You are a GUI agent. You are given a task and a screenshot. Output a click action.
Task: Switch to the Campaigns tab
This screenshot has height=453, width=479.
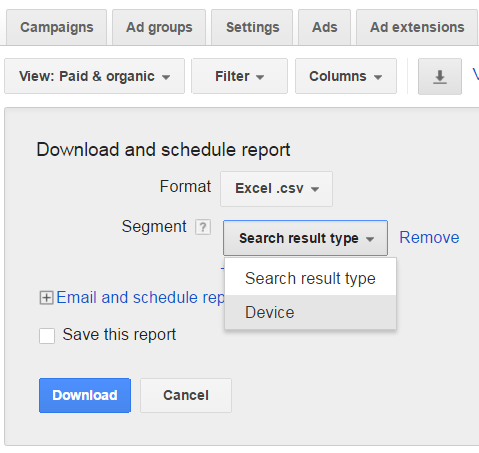(57, 27)
